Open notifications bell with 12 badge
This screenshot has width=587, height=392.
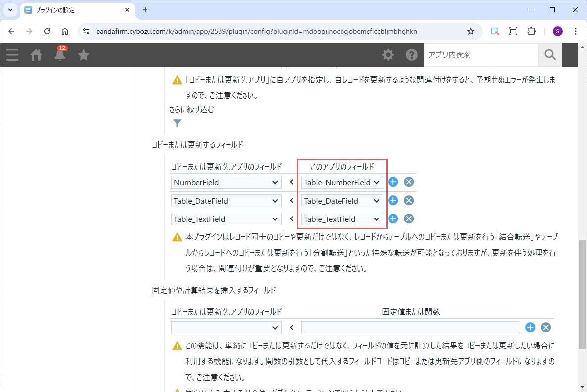(60, 55)
